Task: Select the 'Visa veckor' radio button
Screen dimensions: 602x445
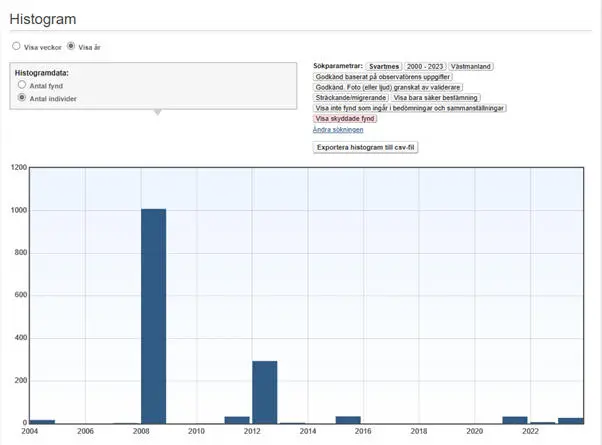Action: (16, 46)
